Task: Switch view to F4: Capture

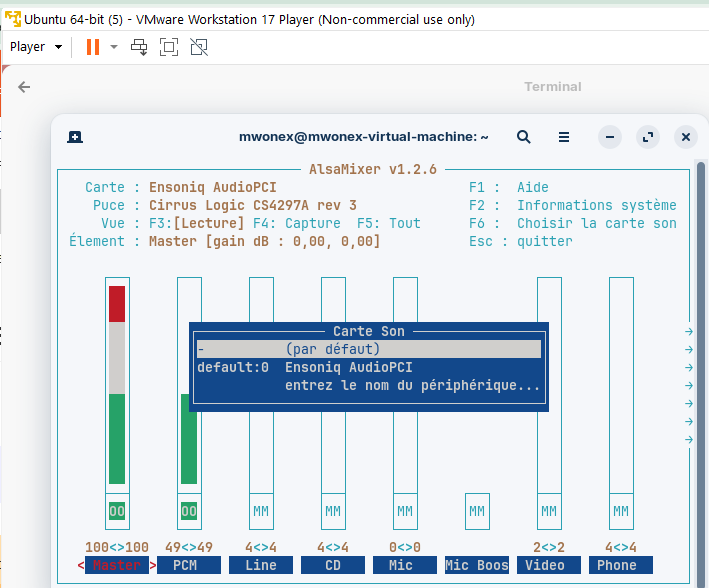Action: tap(297, 223)
